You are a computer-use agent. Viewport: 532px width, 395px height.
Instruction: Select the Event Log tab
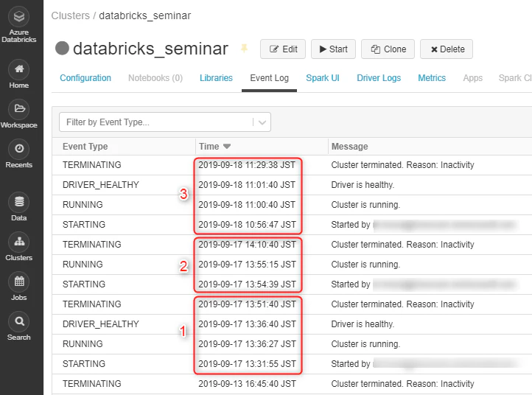click(270, 78)
